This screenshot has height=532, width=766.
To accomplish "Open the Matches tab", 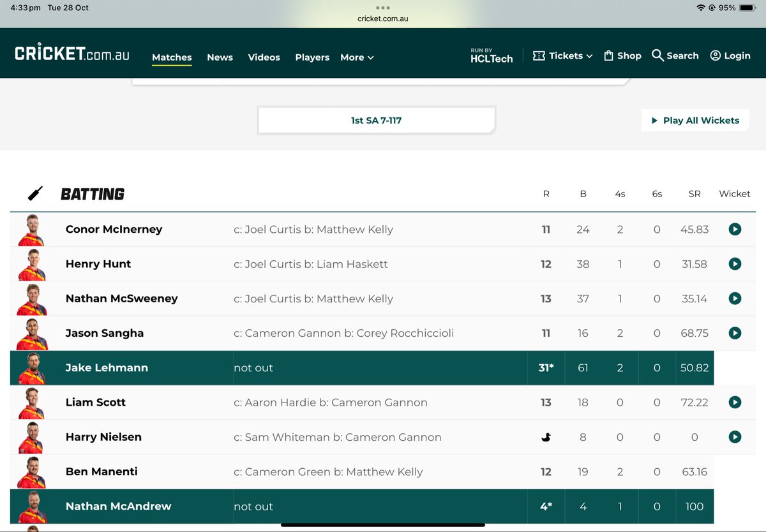I will point(172,57).
